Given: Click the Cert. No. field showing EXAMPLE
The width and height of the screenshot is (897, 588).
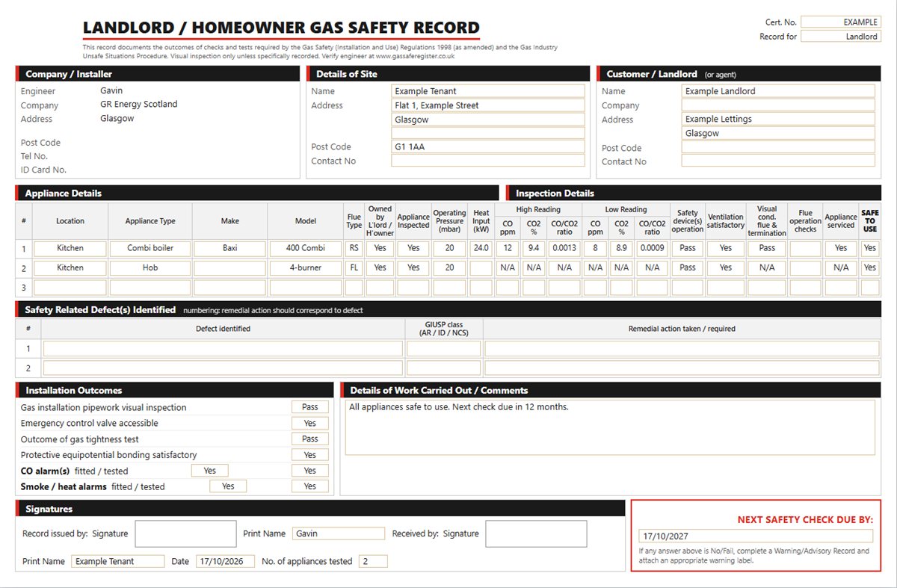Looking at the screenshot, I should point(841,22).
